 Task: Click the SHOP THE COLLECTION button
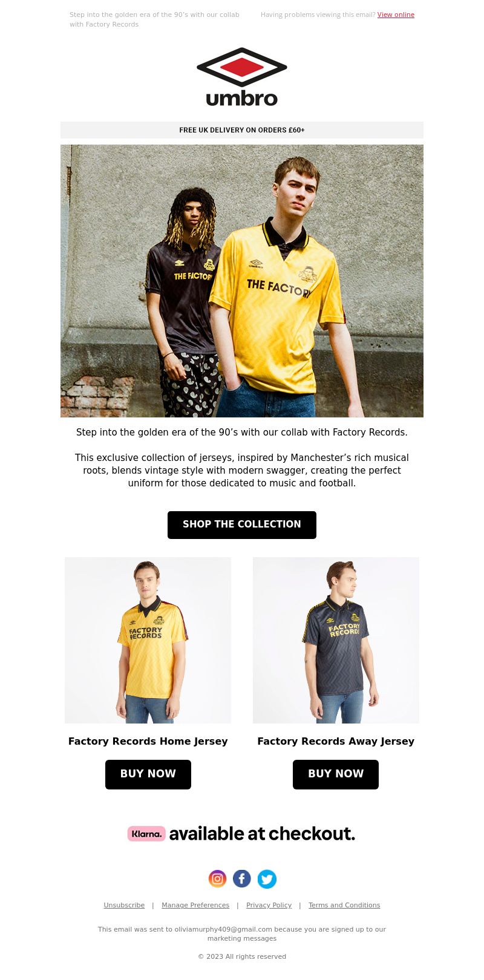tap(242, 524)
